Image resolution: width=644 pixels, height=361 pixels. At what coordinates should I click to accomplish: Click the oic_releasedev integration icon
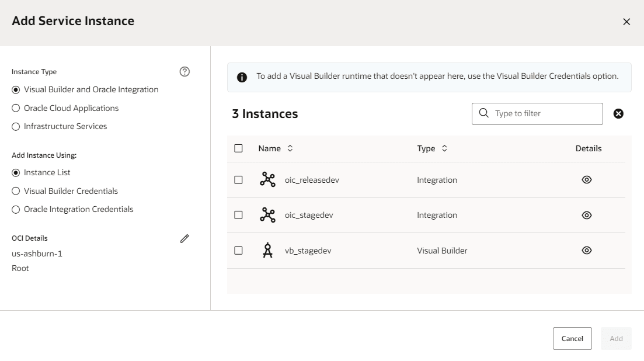(268, 180)
